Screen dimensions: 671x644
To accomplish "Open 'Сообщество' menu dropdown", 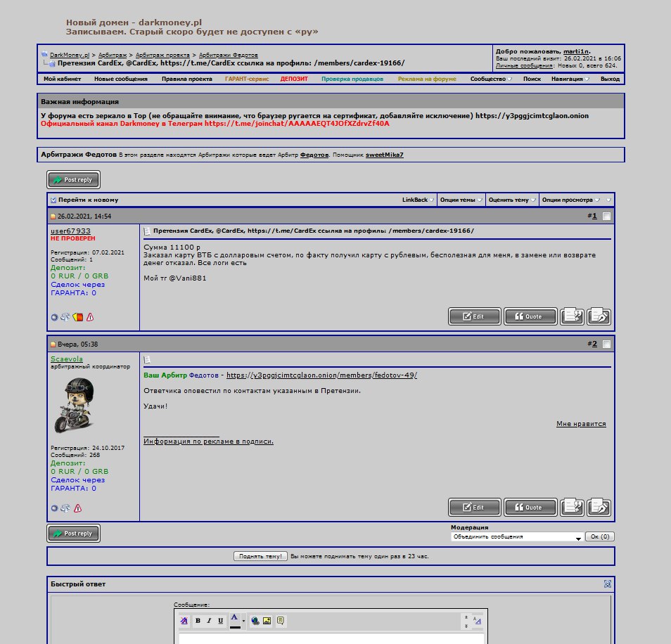I will click(491, 79).
